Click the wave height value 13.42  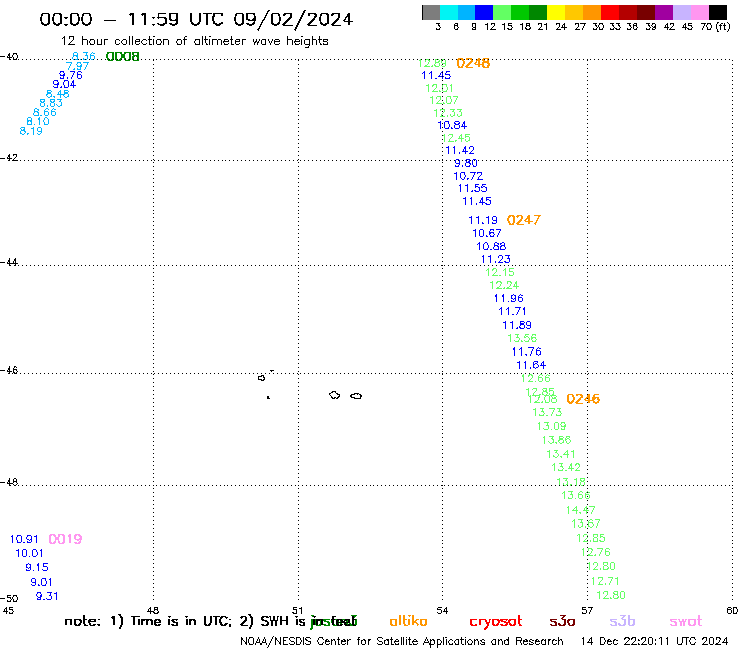pyautogui.click(x=566, y=467)
